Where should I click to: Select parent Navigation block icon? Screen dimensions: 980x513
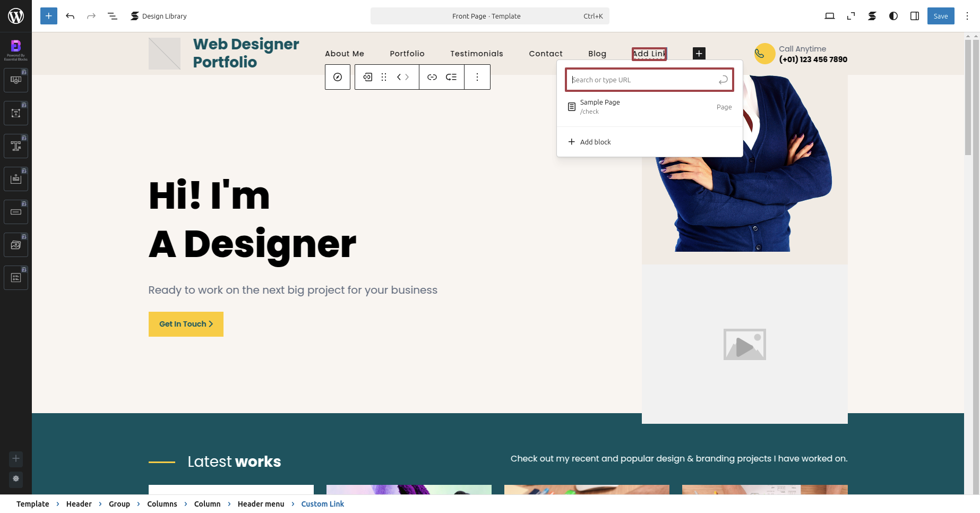coord(338,77)
